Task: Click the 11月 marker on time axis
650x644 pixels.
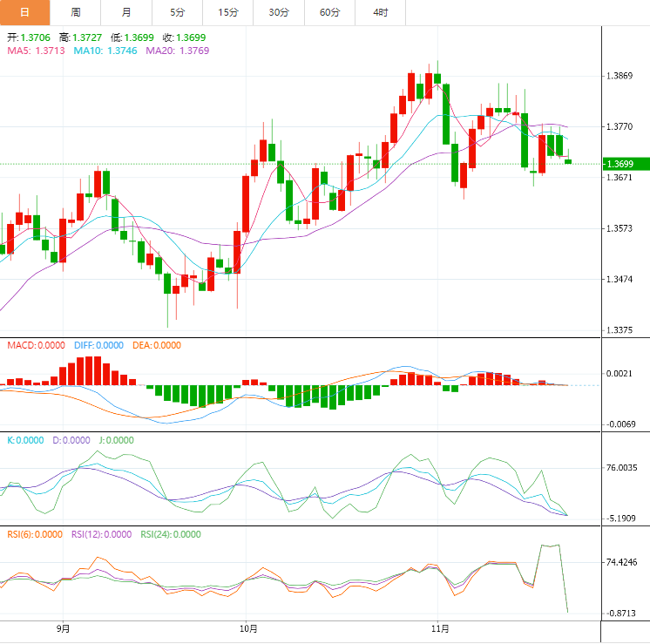Action: click(440, 627)
